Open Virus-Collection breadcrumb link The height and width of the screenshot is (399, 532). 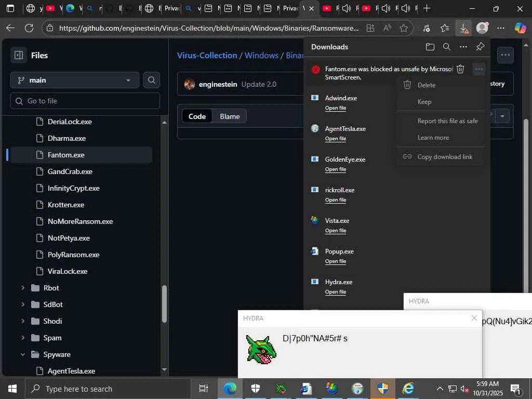point(207,55)
